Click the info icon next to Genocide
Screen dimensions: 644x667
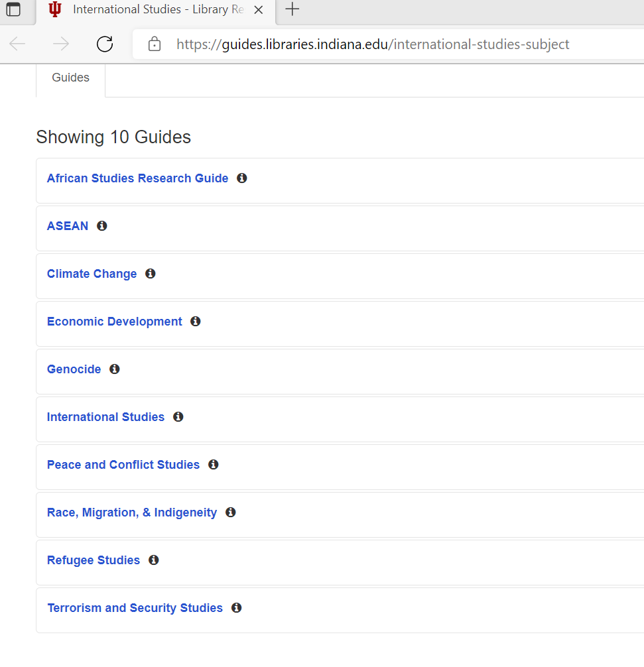(114, 369)
